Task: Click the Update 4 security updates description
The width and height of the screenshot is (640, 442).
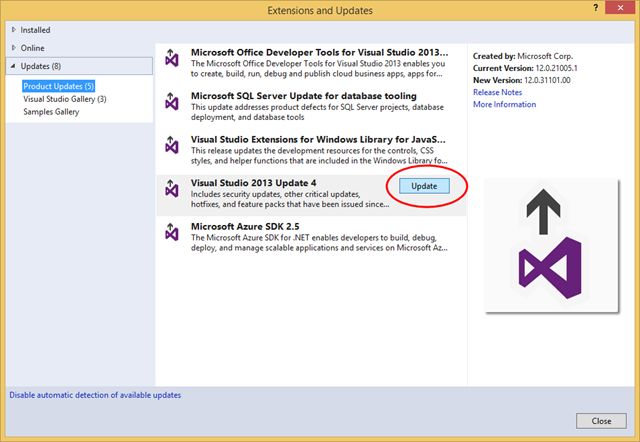Action: click(x=290, y=199)
